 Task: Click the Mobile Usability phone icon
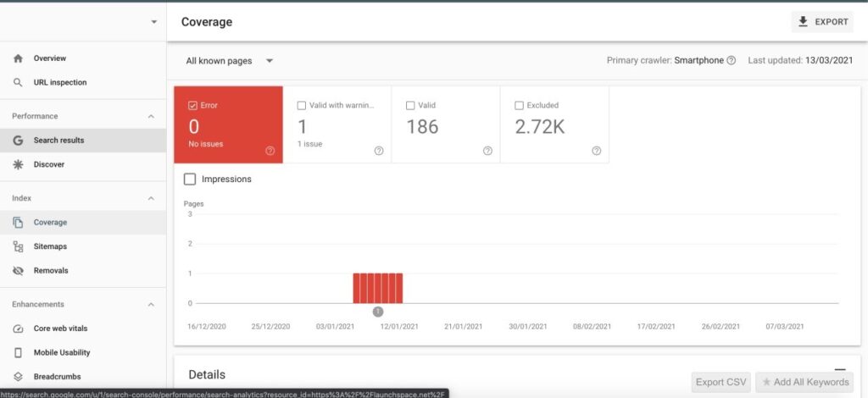18,352
